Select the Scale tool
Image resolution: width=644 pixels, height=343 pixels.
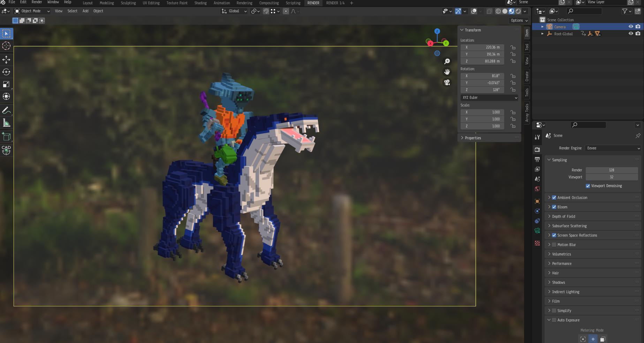(x=6, y=84)
